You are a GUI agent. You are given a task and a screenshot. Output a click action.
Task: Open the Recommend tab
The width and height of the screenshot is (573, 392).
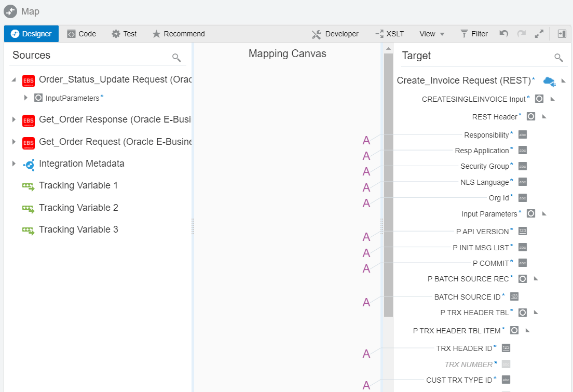(179, 34)
